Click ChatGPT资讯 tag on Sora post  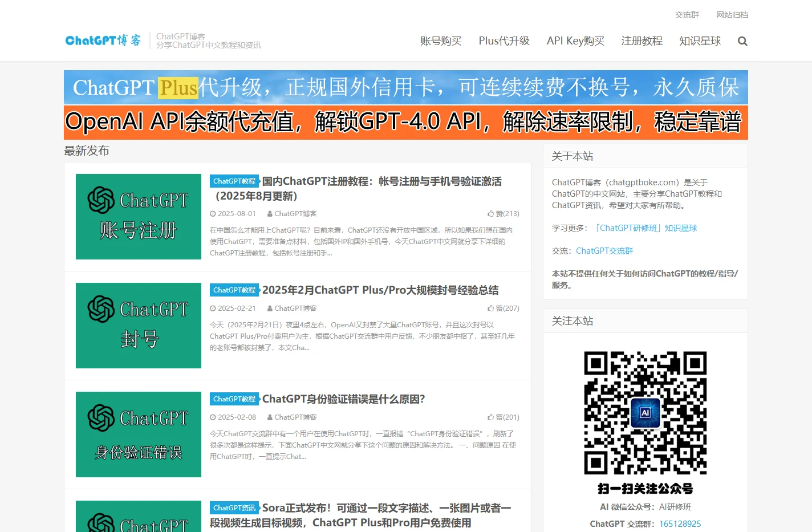[x=234, y=508]
